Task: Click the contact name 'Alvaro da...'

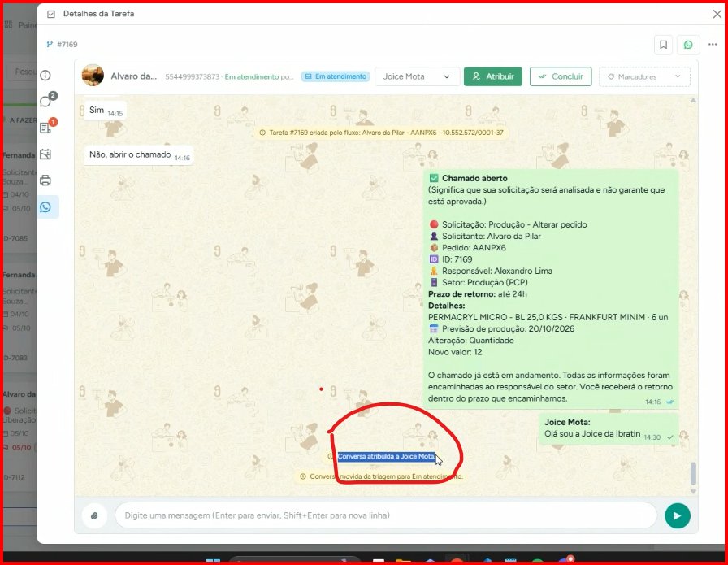Action: coord(134,76)
